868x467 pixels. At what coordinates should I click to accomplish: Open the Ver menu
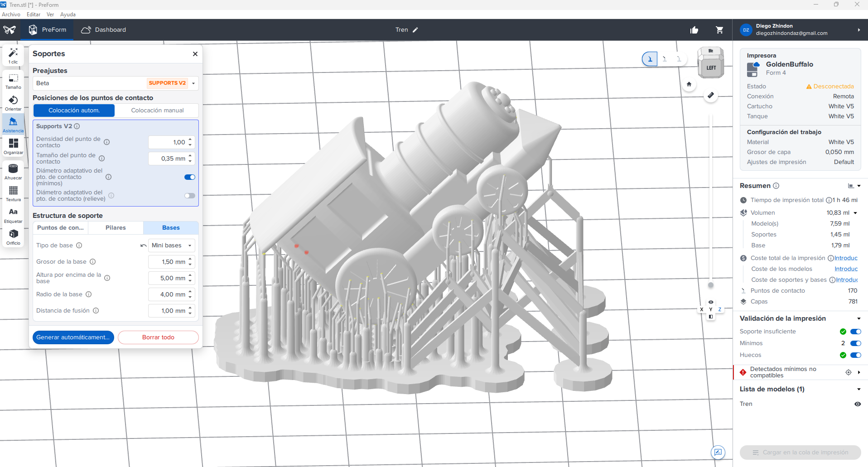[50, 14]
